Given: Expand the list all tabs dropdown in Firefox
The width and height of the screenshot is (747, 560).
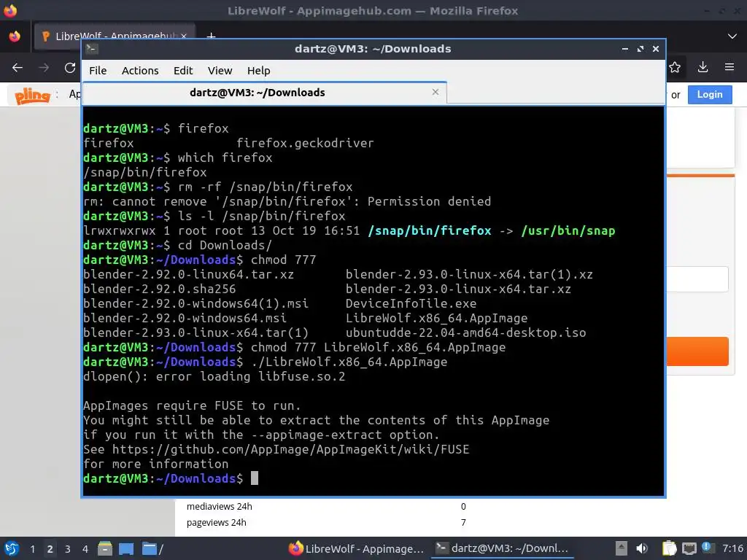Looking at the screenshot, I should [x=732, y=36].
